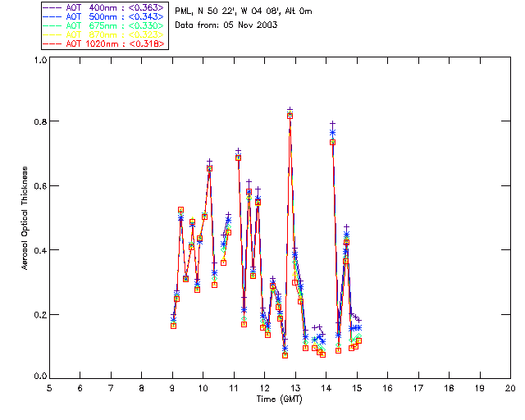Image resolution: width=525 pixels, height=420 pixels.
Task: Click the AOT 500nm legend entry
Action: coord(104,16)
